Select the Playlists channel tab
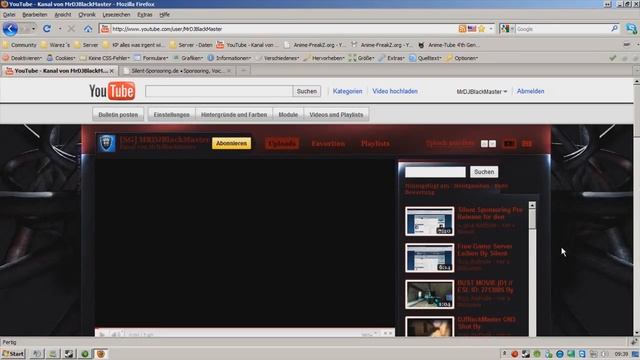The height and width of the screenshot is (360, 640). pos(375,144)
